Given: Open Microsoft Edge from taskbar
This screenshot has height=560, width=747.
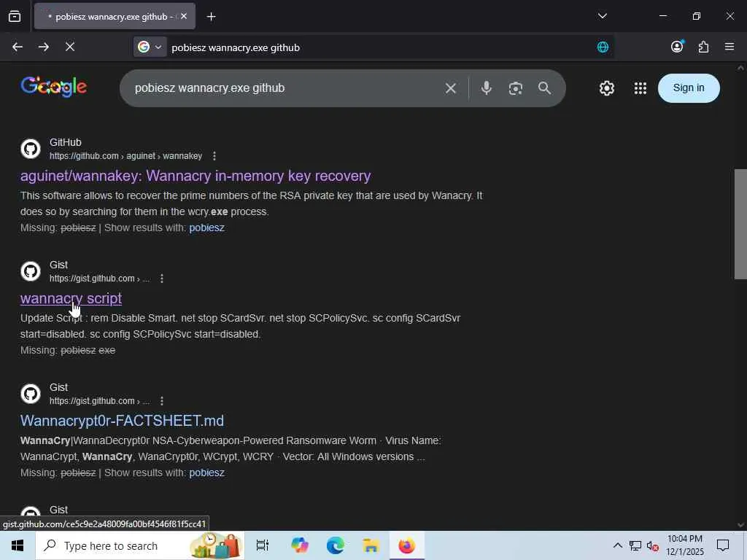Looking at the screenshot, I should point(336,545).
